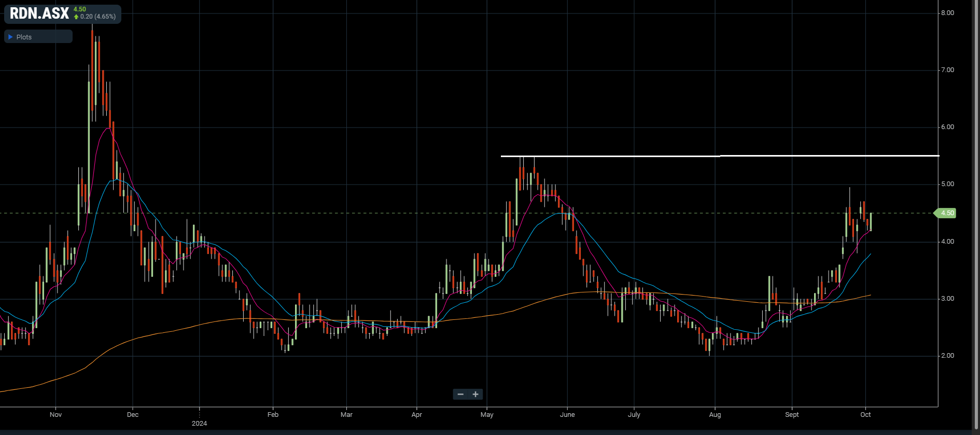This screenshot has width=980, height=435.
Task: Click the zoom in plus button
Action: [475, 395]
